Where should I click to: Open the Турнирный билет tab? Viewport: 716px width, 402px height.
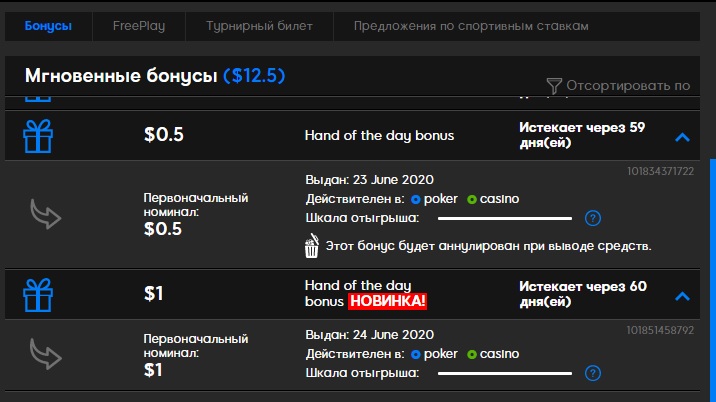click(259, 26)
